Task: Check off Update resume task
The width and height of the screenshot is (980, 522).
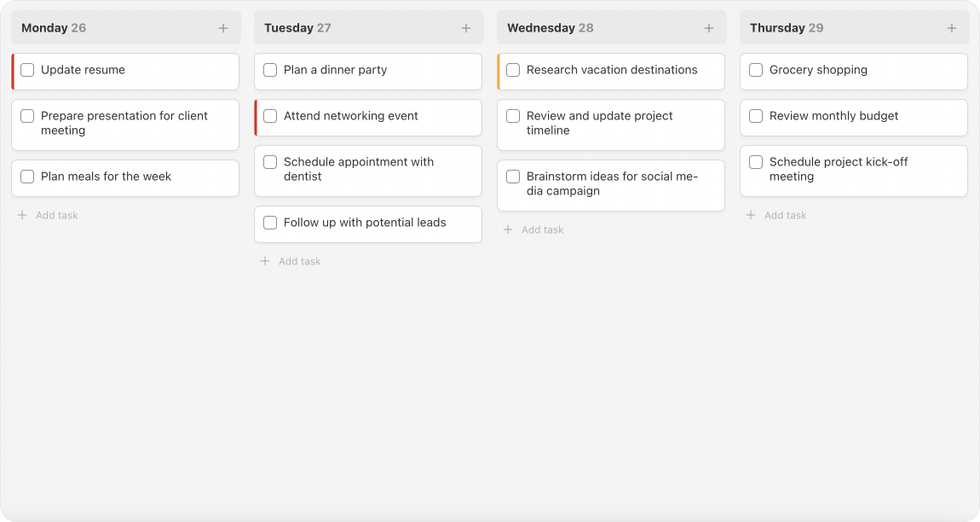Action: coord(27,70)
